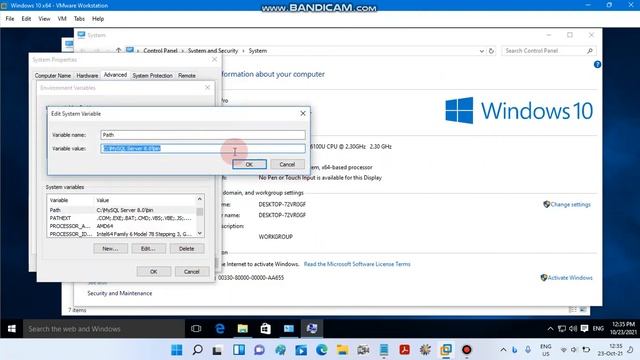This screenshot has width=640, height=360.
Task: Click the Search Control Panel box
Action: (549, 51)
